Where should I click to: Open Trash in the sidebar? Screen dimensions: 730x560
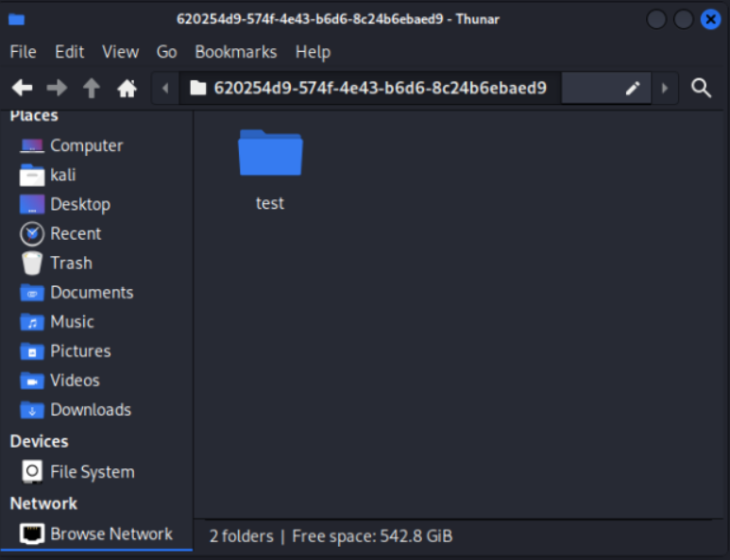[71, 263]
